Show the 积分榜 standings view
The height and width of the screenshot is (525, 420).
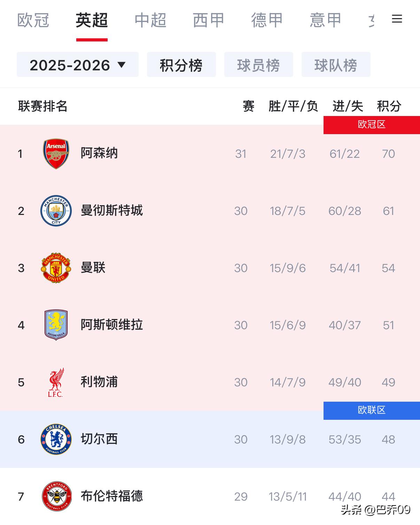[x=181, y=65]
